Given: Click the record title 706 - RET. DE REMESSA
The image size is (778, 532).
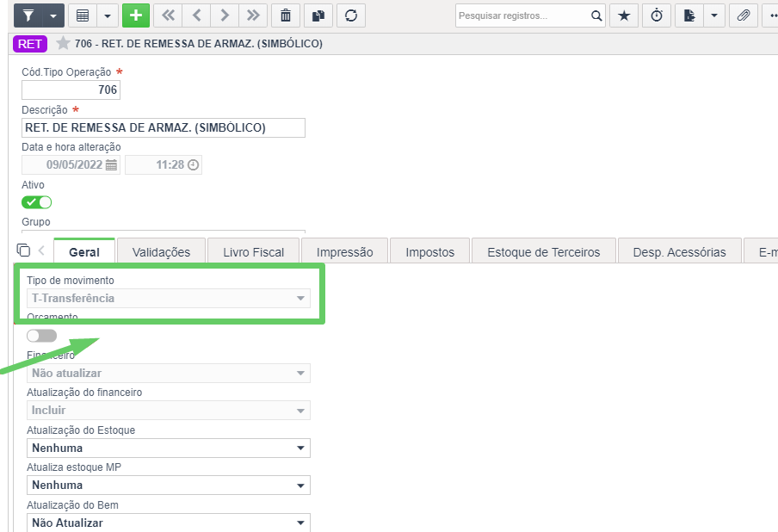Looking at the screenshot, I should (x=199, y=44).
